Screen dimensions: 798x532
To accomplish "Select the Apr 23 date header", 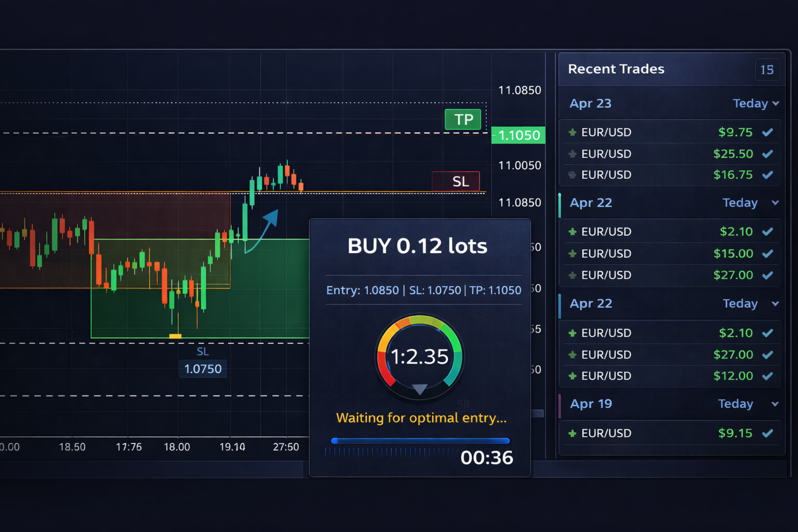I will [x=590, y=103].
